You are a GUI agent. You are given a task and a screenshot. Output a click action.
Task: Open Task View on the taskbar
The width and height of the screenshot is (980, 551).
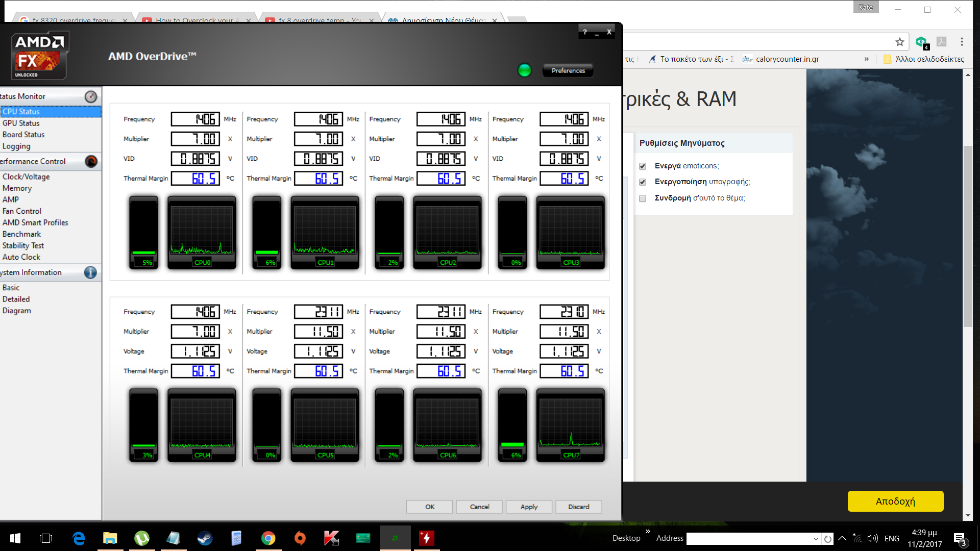(x=46, y=538)
